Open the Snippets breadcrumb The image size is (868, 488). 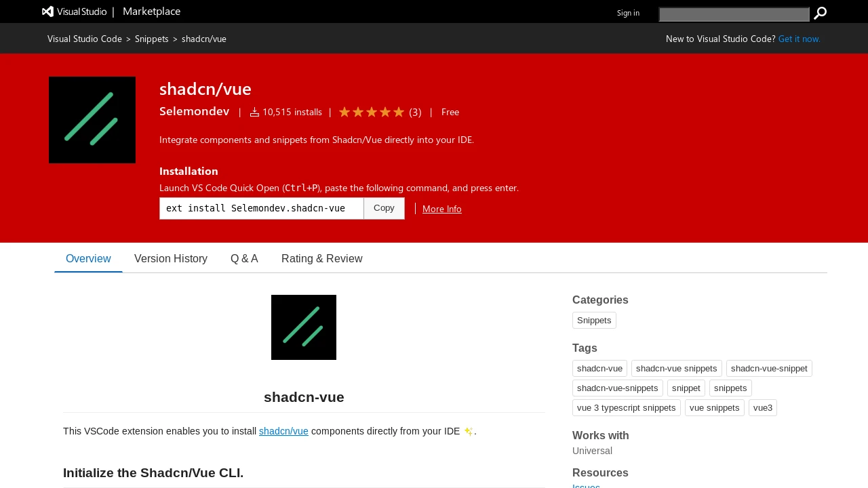(152, 39)
